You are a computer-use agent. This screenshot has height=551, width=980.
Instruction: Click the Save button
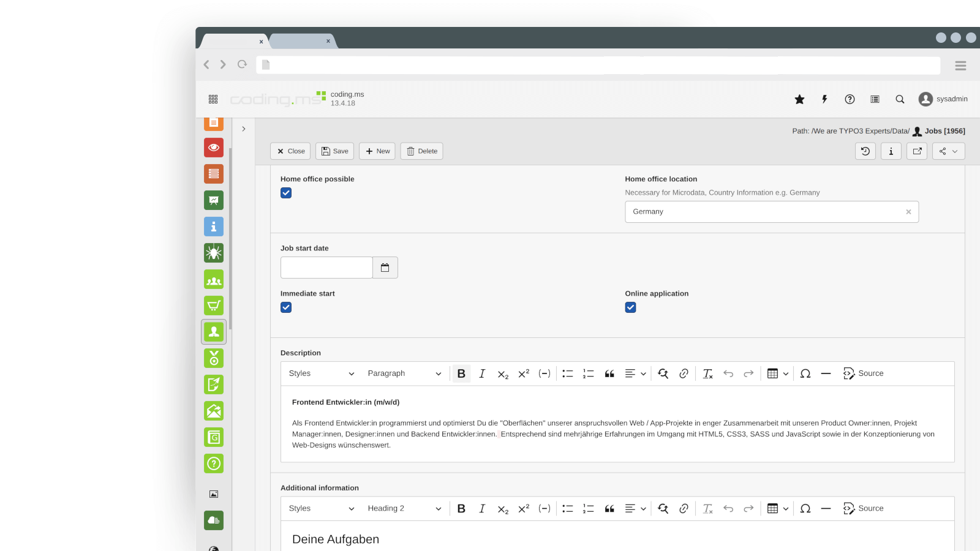[x=334, y=151]
